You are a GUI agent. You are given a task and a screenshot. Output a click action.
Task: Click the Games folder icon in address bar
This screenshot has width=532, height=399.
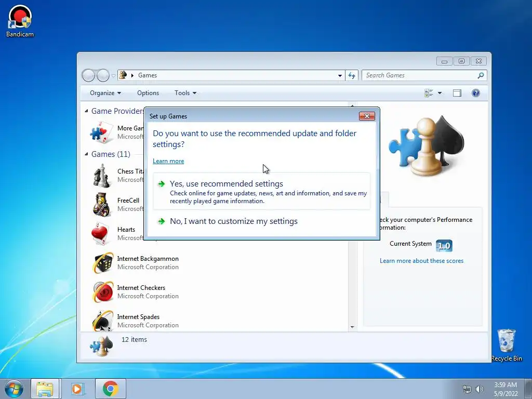click(x=123, y=75)
